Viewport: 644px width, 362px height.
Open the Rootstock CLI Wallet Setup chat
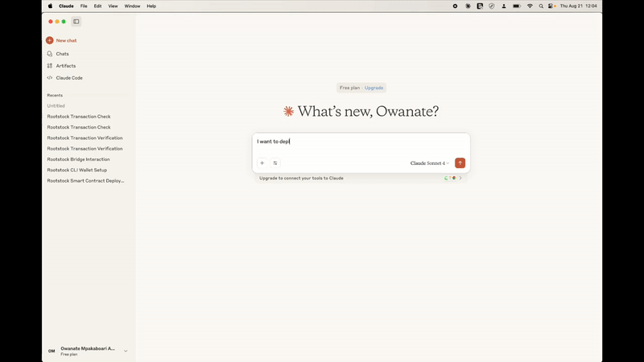tap(76, 170)
